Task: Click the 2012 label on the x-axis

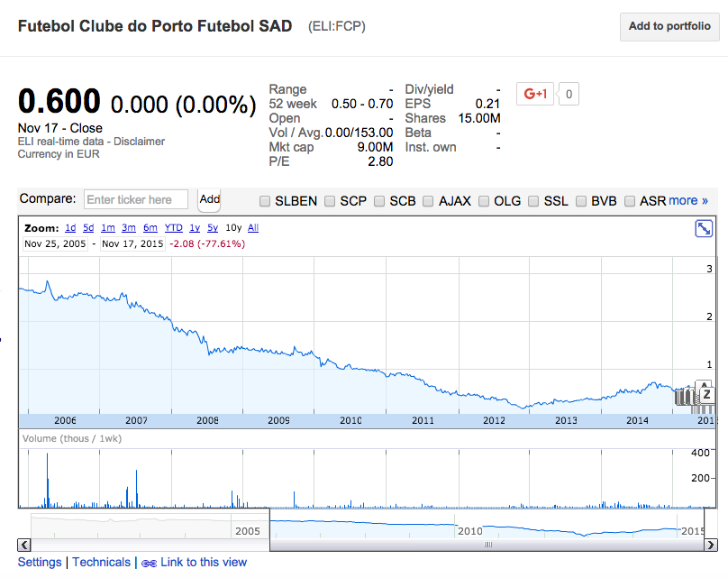Action: (x=494, y=420)
